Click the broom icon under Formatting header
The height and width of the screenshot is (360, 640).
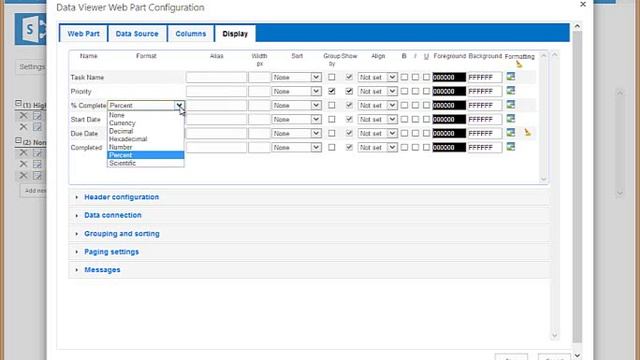pos(518,64)
